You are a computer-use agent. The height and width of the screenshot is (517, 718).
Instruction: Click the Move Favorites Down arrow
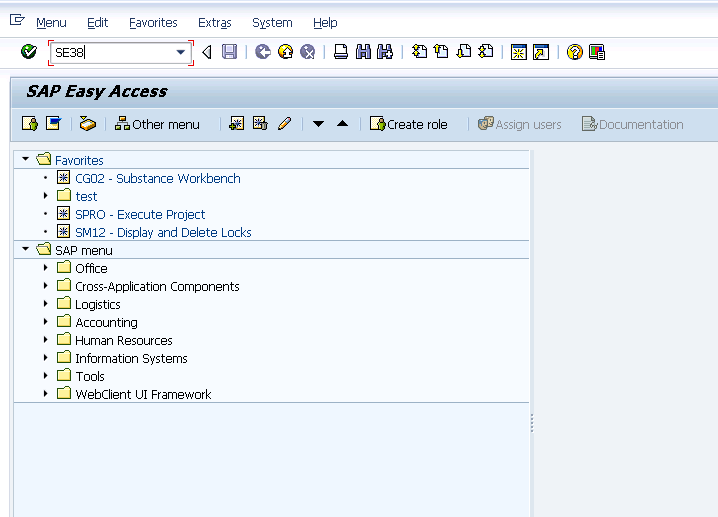coord(318,124)
